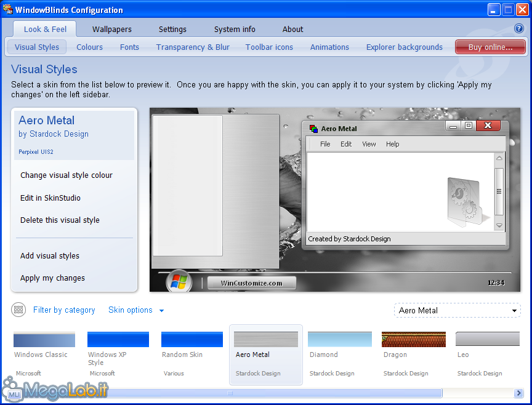Click Edit in SkinStudio

pos(50,198)
